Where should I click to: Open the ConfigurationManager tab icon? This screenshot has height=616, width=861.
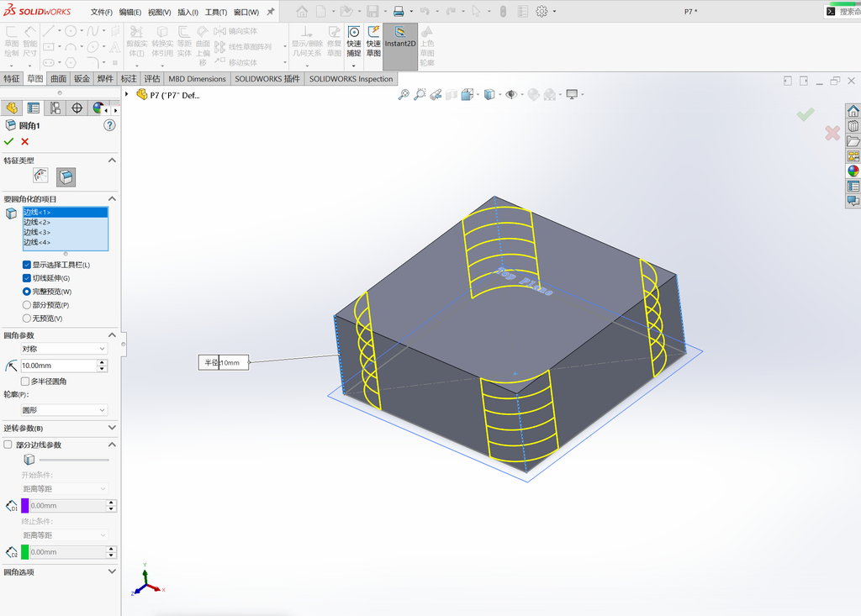tap(55, 108)
